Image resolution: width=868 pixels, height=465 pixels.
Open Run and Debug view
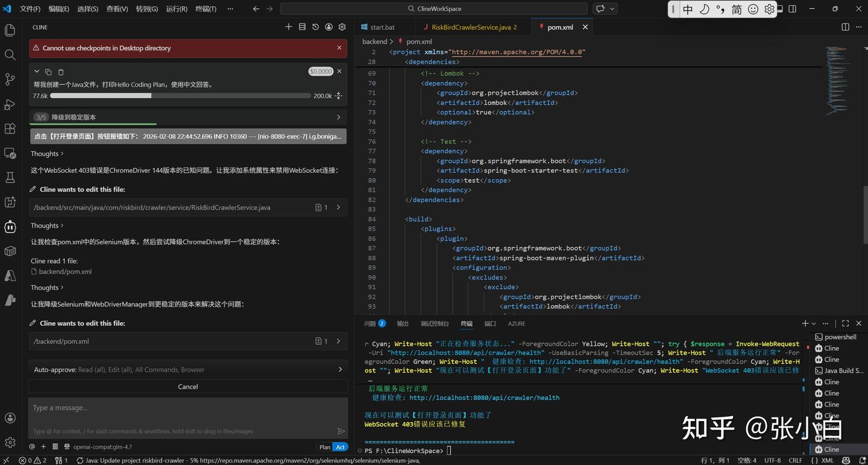tap(10, 104)
